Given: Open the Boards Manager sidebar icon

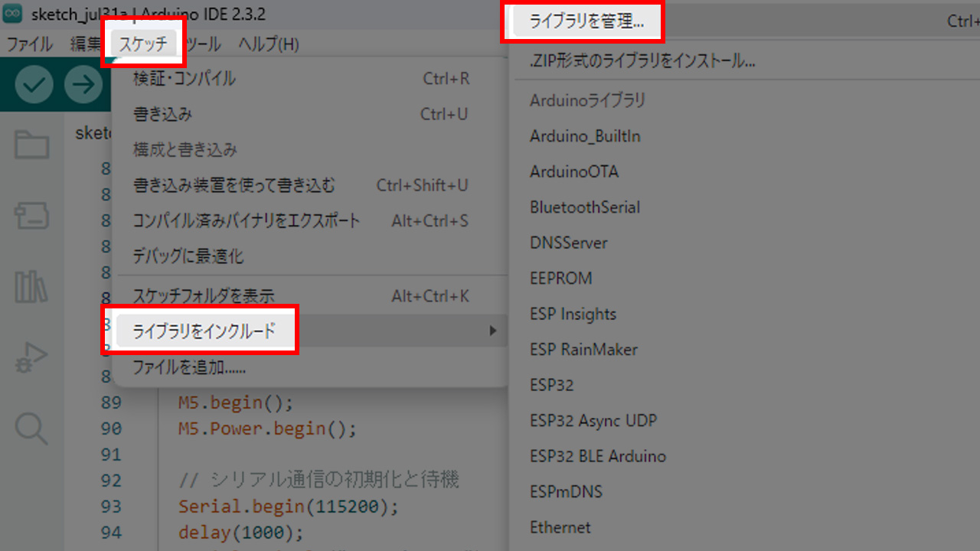Looking at the screenshot, I should (x=32, y=217).
